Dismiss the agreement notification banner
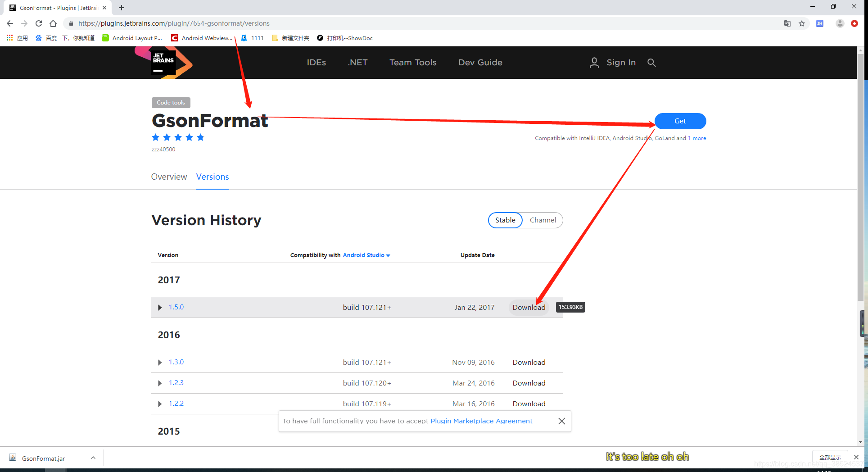Viewport: 868px width, 472px height. click(562, 421)
